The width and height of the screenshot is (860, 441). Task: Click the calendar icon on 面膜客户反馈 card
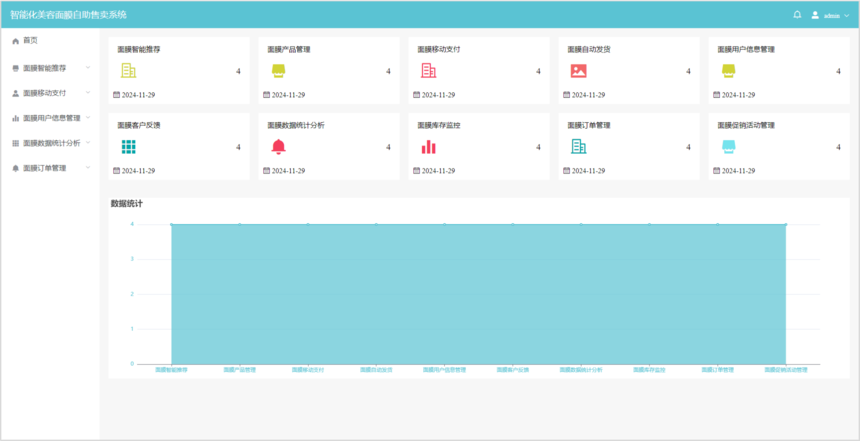point(116,171)
